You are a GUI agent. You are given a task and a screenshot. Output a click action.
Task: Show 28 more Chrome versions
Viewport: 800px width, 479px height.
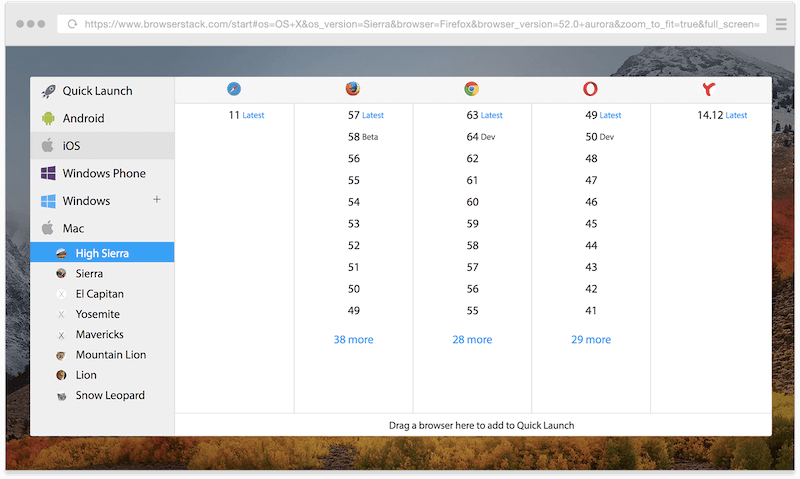(472, 340)
